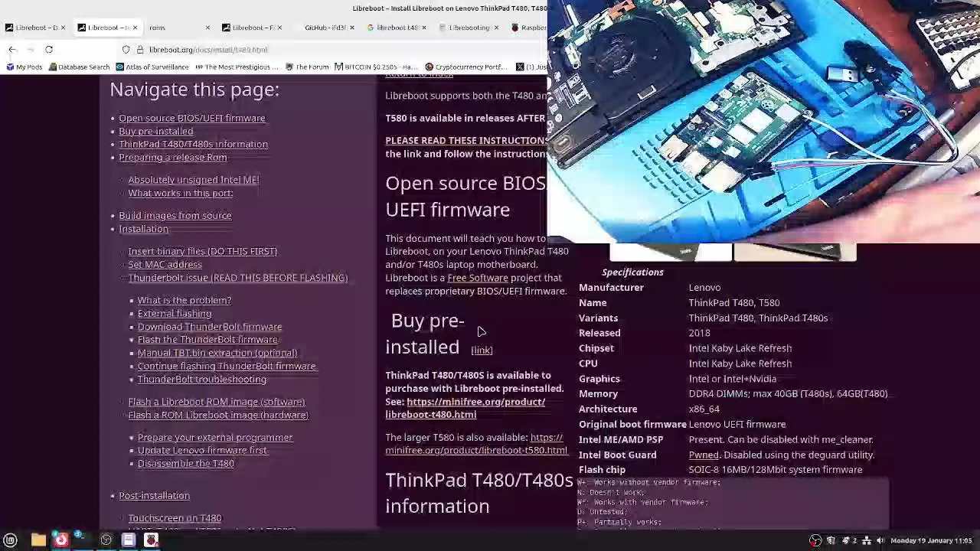Click the clock showing Monday 19 January
This screenshot has height=551, width=980.
coord(932,540)
